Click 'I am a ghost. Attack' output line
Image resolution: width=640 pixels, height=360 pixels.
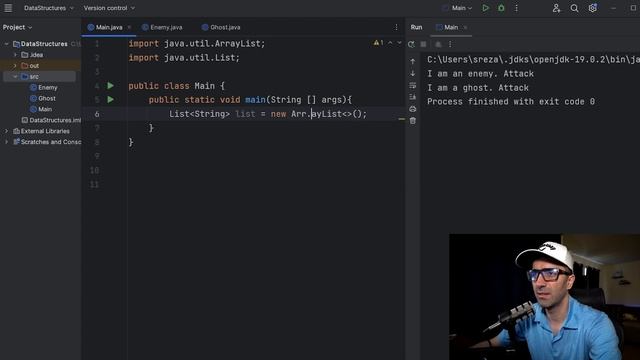[x=478, y=88]
